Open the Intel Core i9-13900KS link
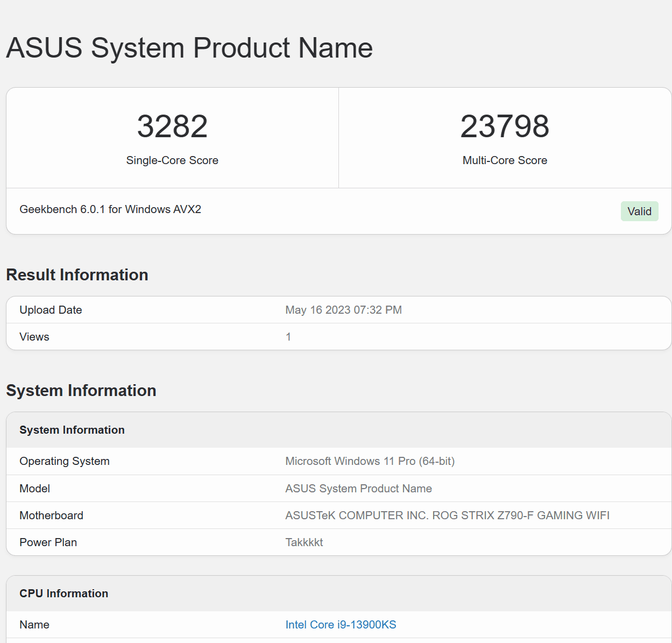 point(341,625)
